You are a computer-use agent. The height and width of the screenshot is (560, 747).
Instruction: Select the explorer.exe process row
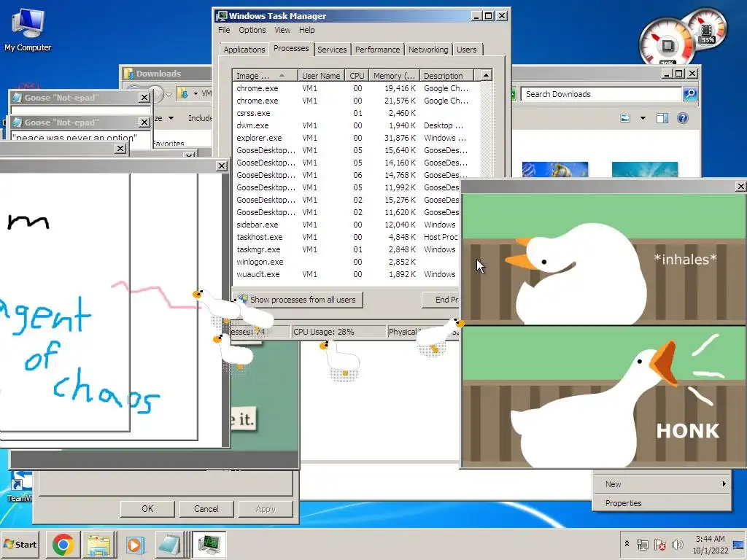pyautogui.click(x=356, y=138)
